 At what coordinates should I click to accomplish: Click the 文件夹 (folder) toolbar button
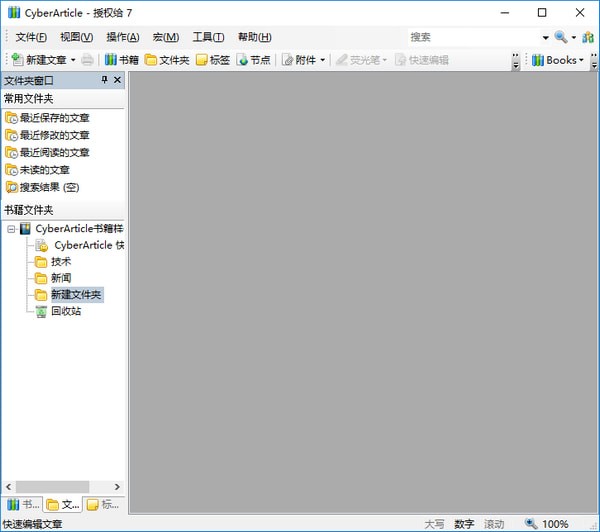[x=166, y=60]
